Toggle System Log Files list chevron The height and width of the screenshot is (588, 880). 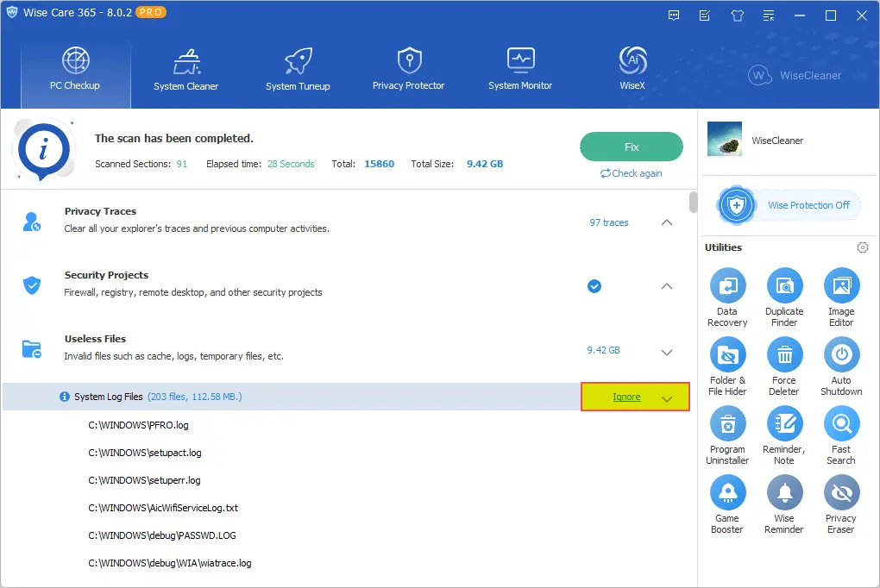667,399
